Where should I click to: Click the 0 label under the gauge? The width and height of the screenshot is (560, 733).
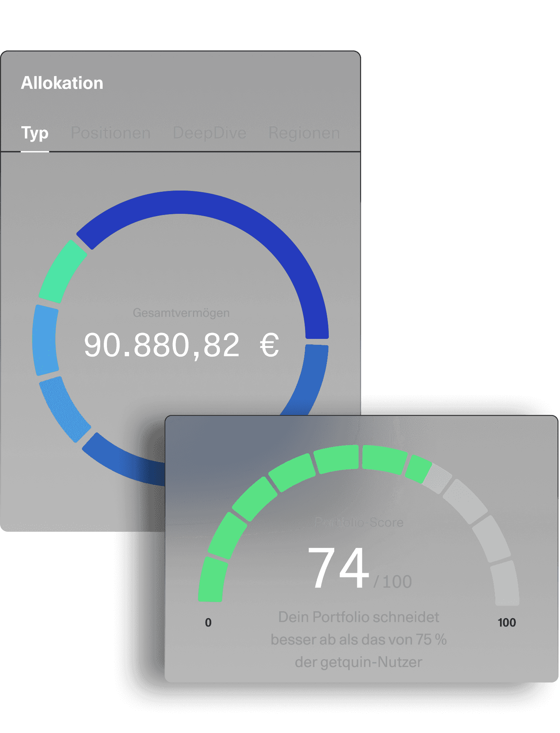[208, 623]
